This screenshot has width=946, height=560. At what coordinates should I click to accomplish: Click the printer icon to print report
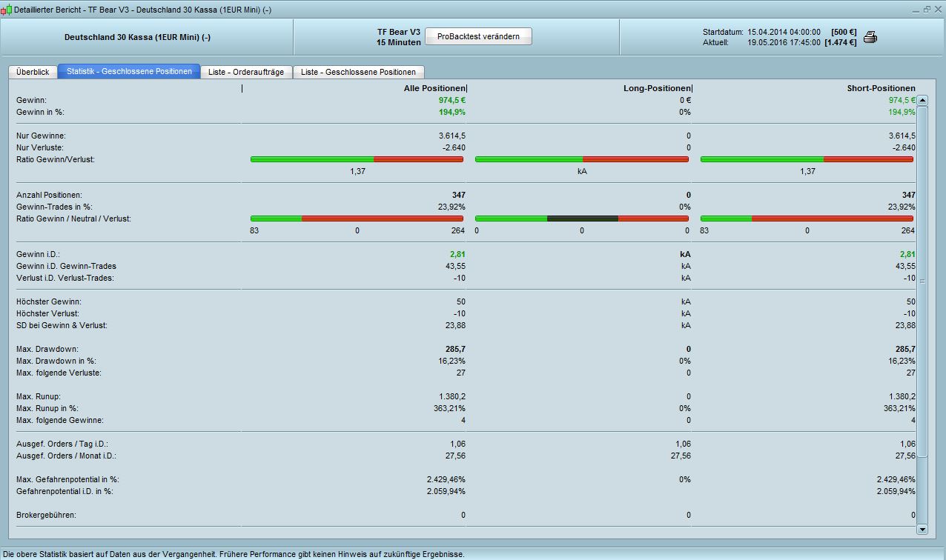pyautogui.click(x=870, y=37)
